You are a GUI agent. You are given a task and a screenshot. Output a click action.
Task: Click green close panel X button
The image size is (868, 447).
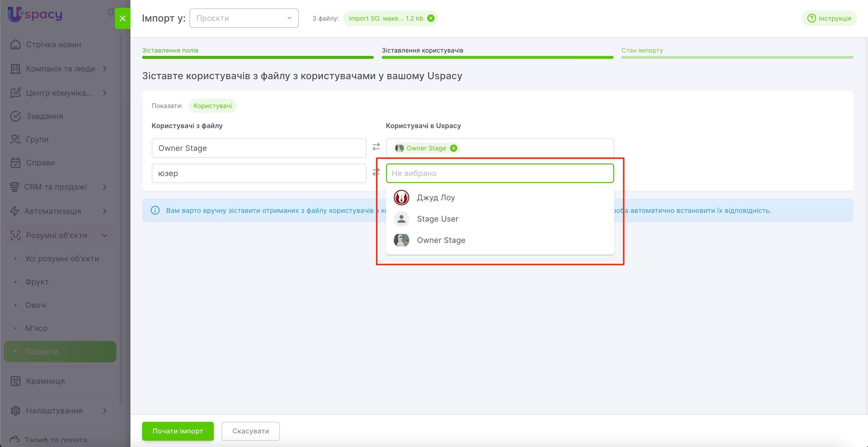coord(123,18)
